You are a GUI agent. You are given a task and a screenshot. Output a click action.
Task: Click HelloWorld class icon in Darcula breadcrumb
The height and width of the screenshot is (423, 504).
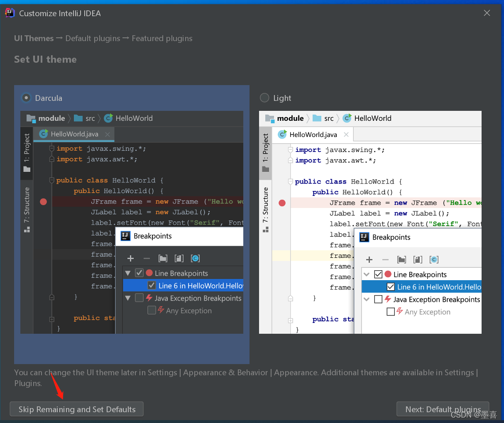(108, 118)
